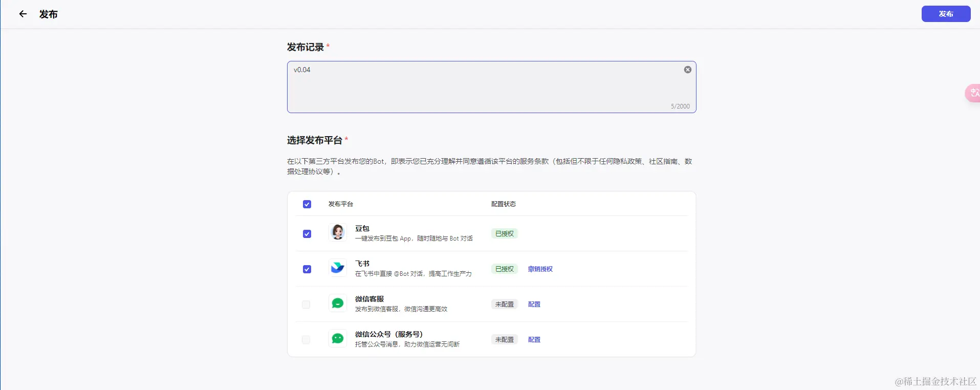Click the 微信客服 platform name
The image size is (980, 390).
click(369, 299)
